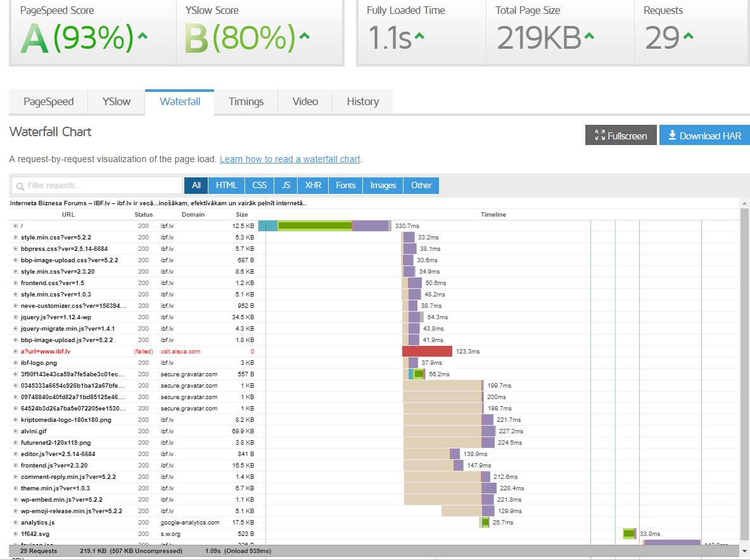This screenshot has height=560, width=750.
Task: Open the waterfall chart learning link
Action: click(x=289, y=159)
